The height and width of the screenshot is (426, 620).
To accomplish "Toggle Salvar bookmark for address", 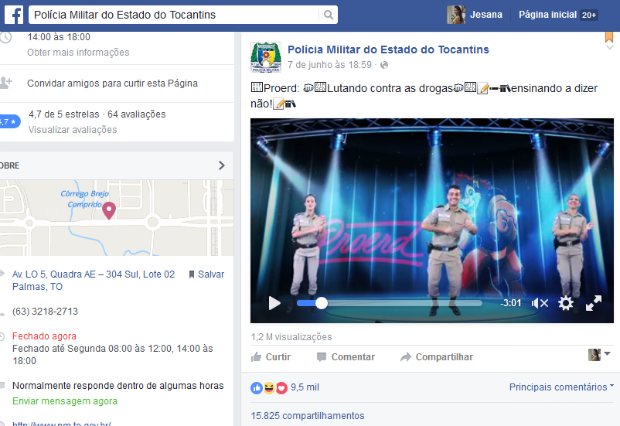I will [x=206, y=274].
